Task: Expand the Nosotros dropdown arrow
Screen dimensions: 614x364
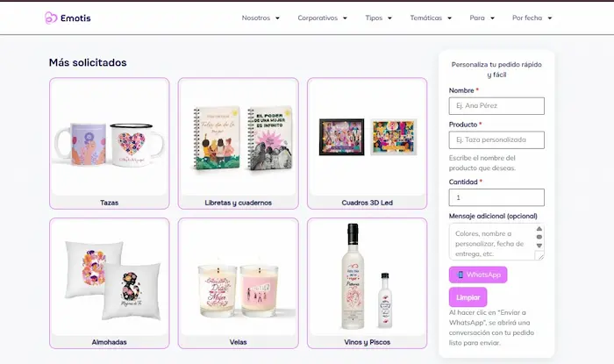Action: point(278,18)
